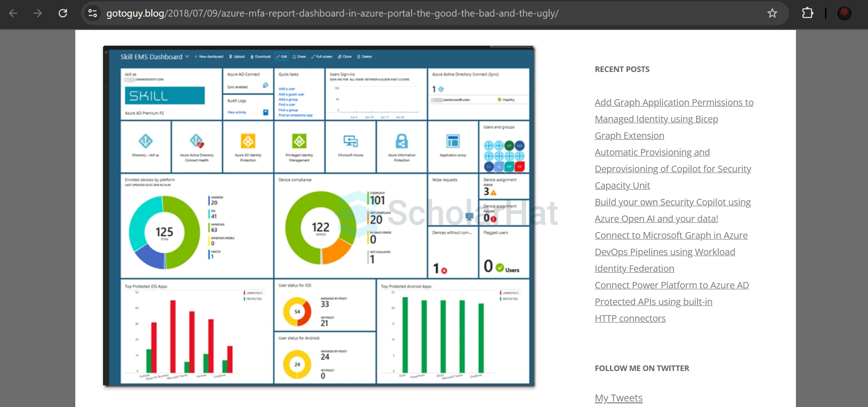Click the Healthy status in AD Connect Sync

[x=506, y=100]
